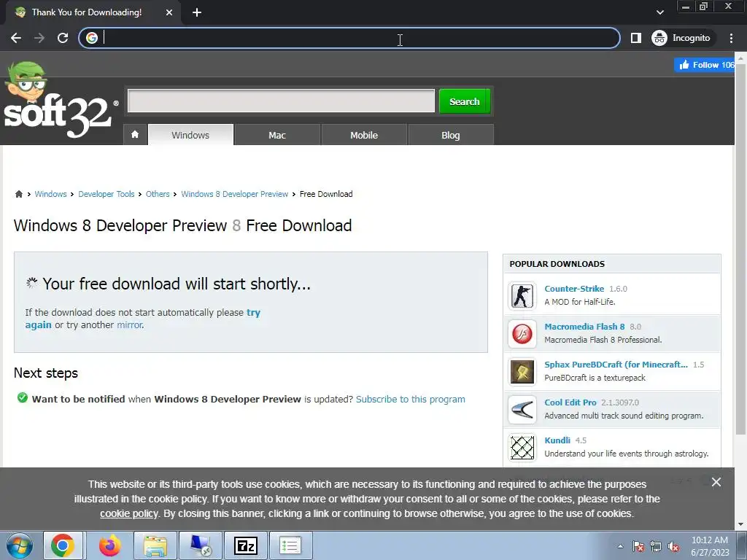Click the Counter-Strike program icon
Viewport: 747px width, 560px height.
pos(522,296)
